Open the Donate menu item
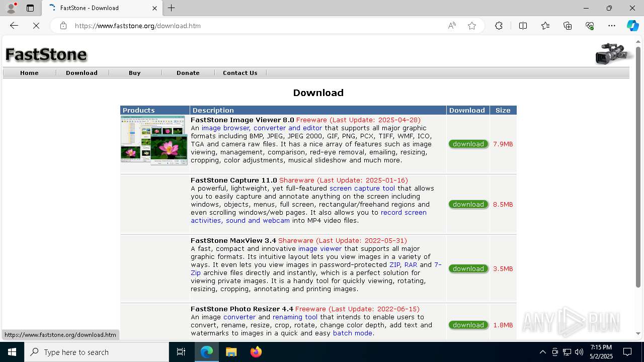The height and width of the screenshot is (362, 644). 188,73
